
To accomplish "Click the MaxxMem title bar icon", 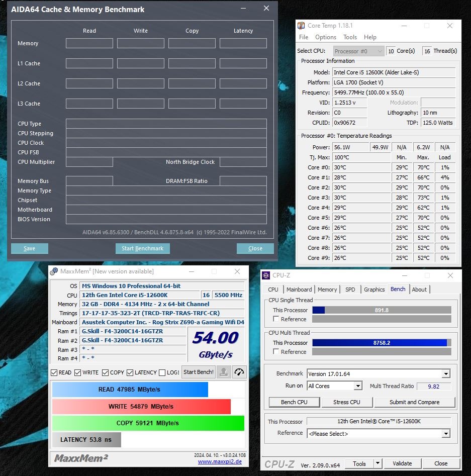I will pos(54,271).
